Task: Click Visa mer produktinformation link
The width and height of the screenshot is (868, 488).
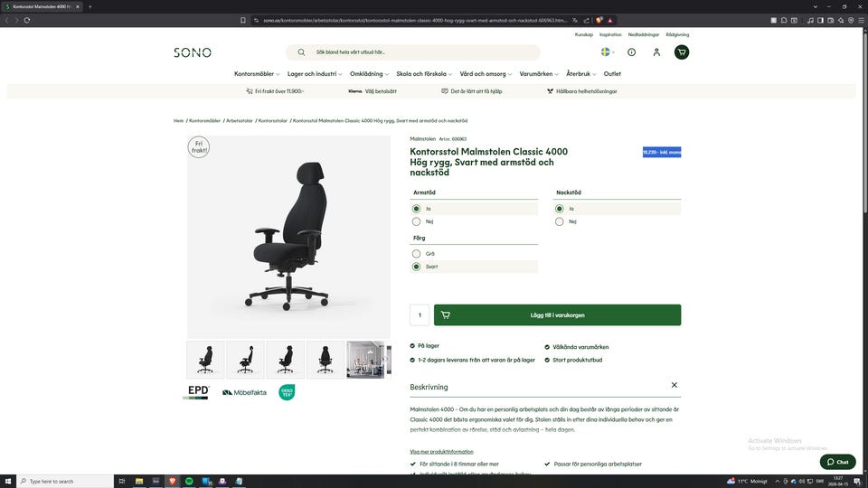Action: (x=441, y=452)
